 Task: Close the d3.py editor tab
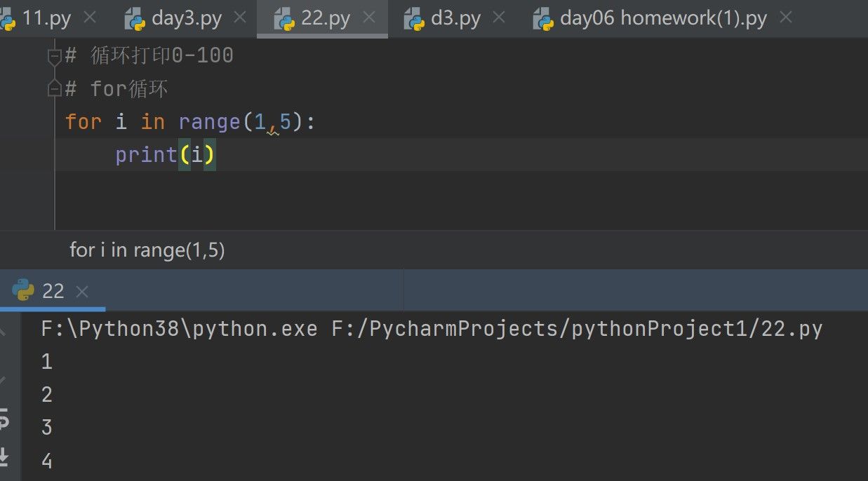tap(499, 18)
